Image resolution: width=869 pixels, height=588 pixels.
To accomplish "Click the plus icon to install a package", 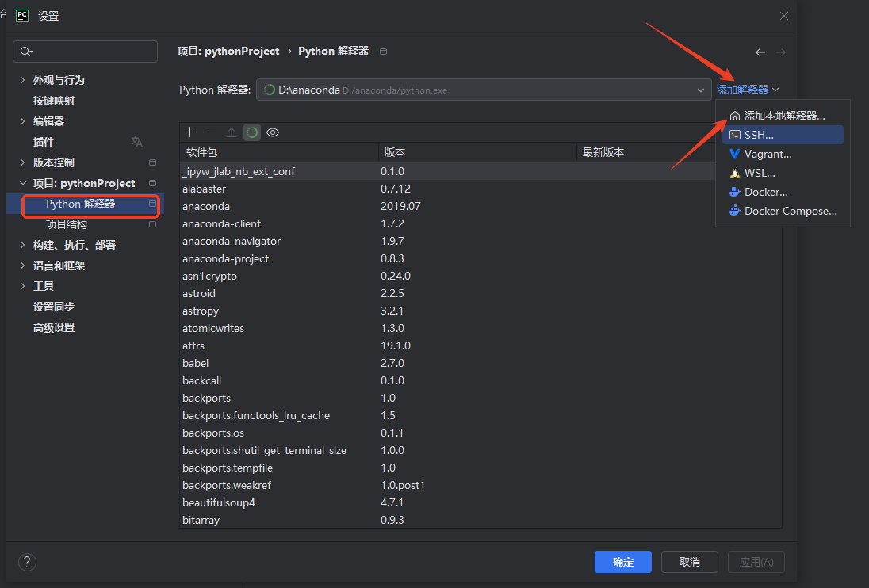I will point(190,132).
